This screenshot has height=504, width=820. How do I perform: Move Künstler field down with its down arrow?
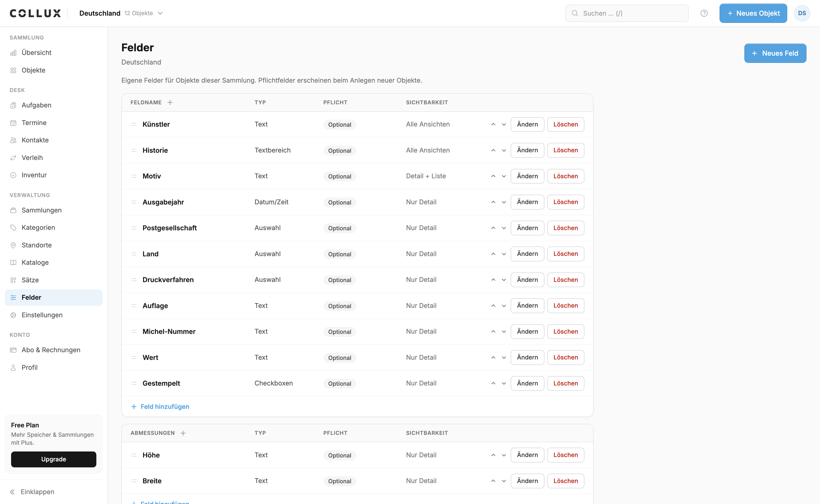tap(504, 124)
